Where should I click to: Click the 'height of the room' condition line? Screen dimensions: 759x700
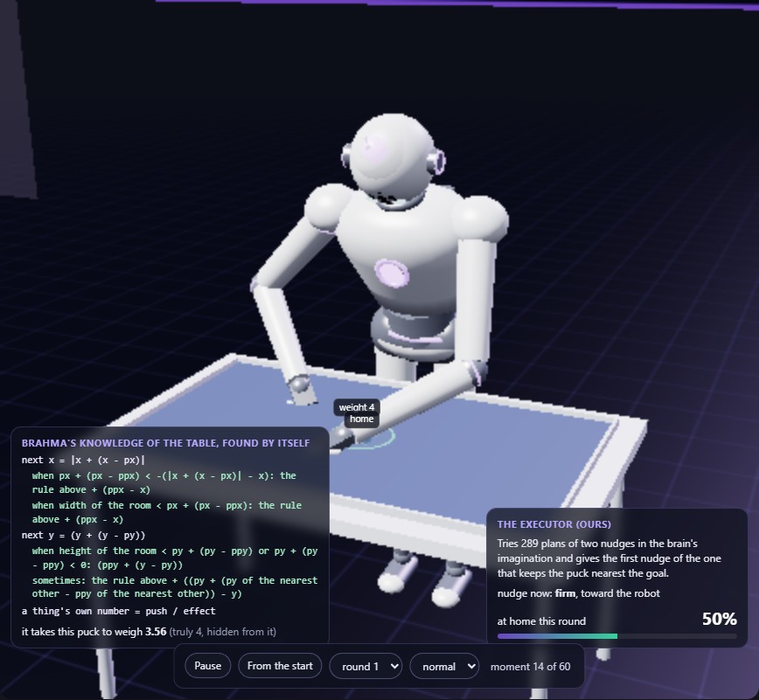point(175,558)
